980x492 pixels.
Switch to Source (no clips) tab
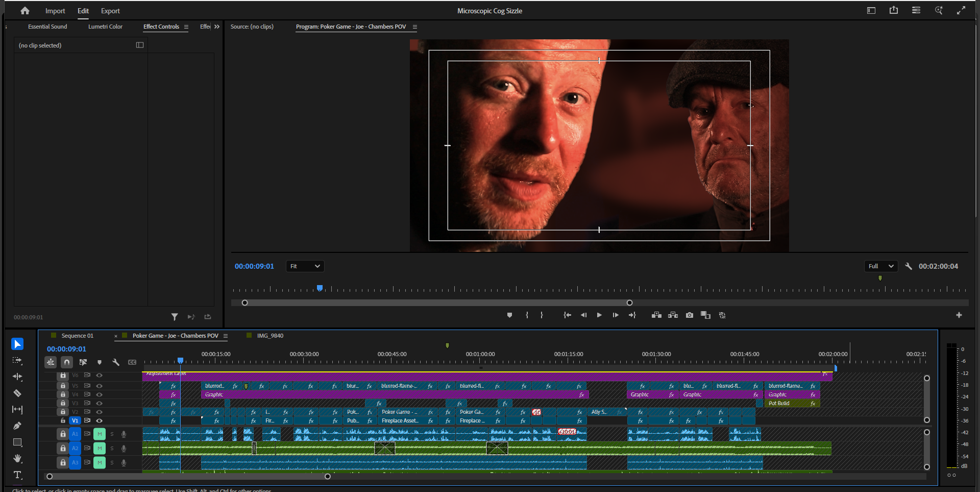pos(252,27)
